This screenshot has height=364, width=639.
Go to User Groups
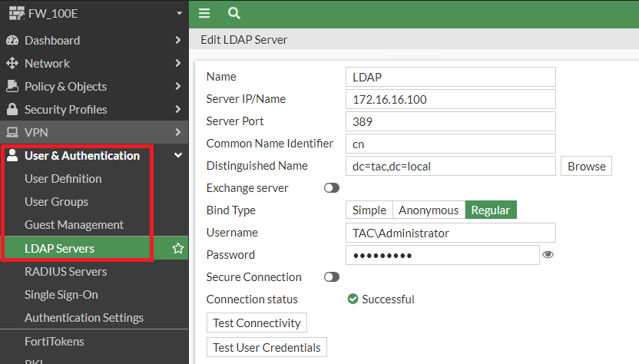pyautogui.click(x=56, y=201)
